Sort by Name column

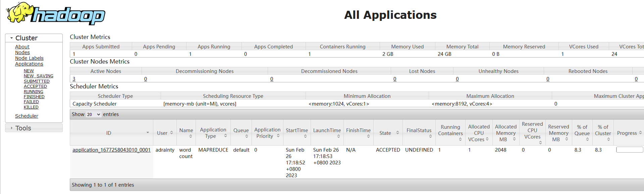(186, 133)
